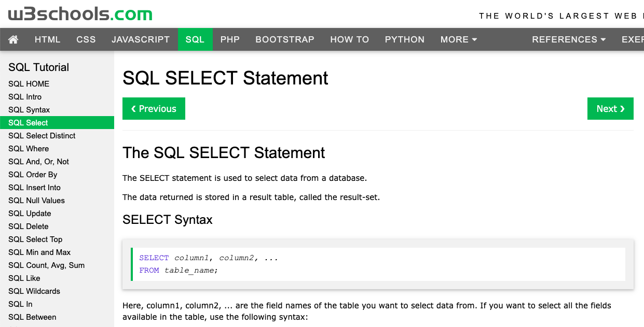The height and width of the screenshot is (327, 644).
Task: Open the PYTHON tutorial tab
Action: (404, 39)
